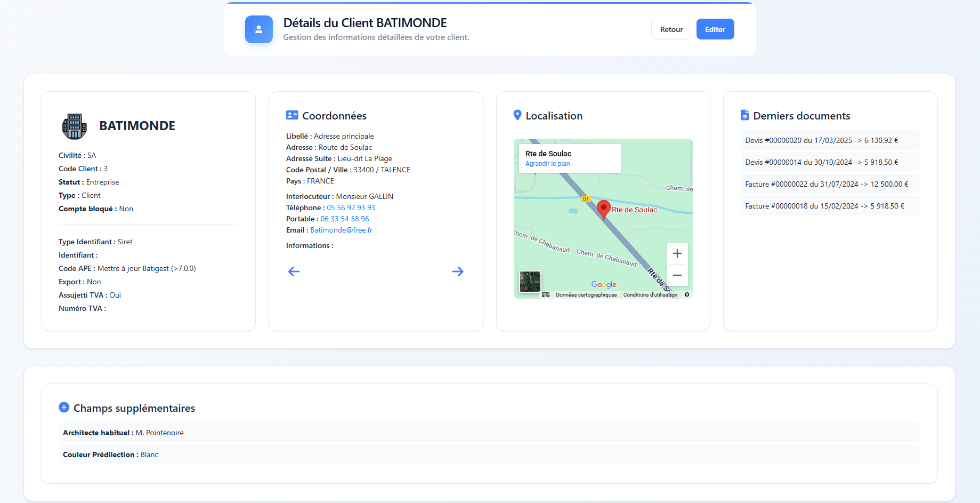Image resolution: width=980 pixels, height=503 pixels.
Task: Click the building icon next to BATIMONDE
Action: pyautogui.click(x=75, y=126)
